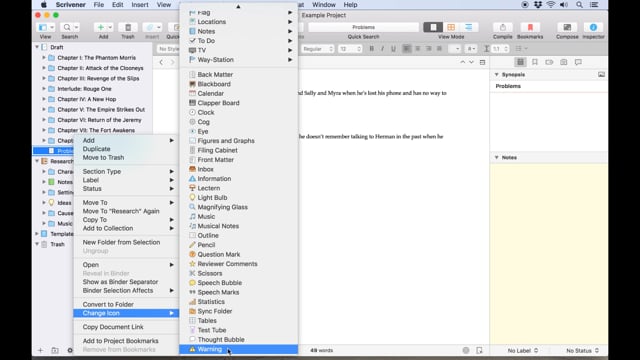This screenshot has height=360, width=640.
Task: Open the font size dropdown
Action: click(350, 49)
